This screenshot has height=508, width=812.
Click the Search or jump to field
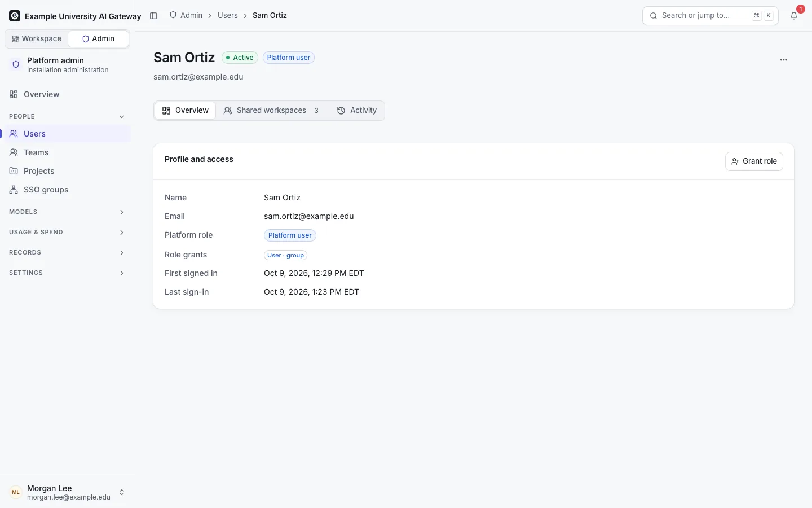[710, 16]
